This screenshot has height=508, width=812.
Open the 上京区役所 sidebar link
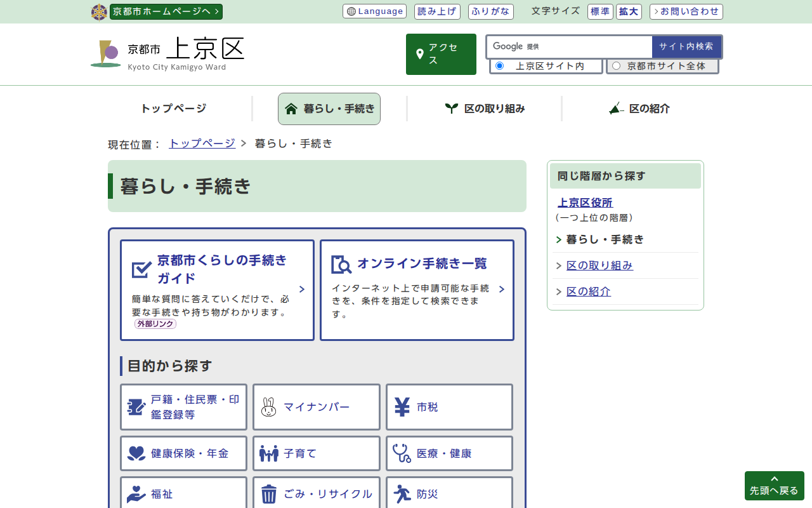(x=585, y=203)
